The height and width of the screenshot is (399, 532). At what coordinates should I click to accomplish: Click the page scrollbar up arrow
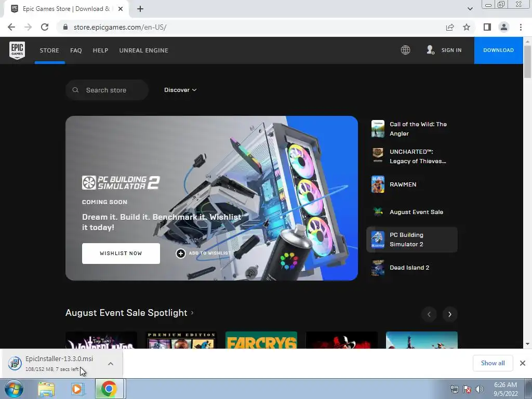click(527, 41)
